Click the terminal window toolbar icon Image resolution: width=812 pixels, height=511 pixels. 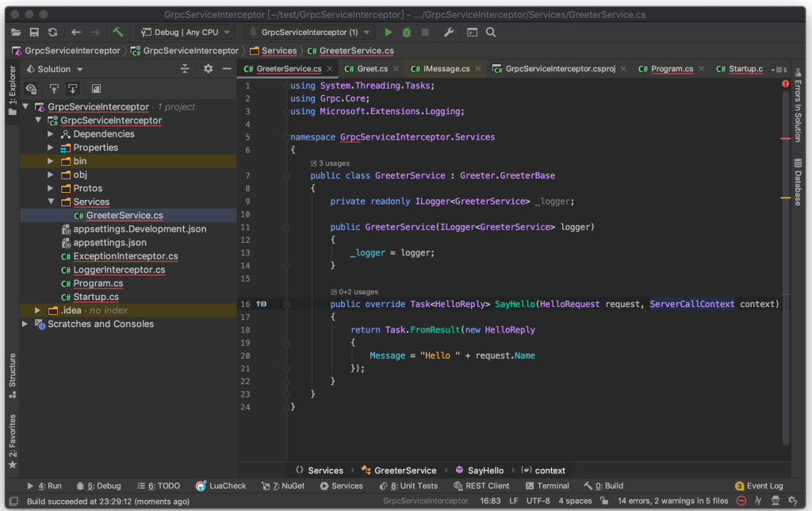(473, 32)
